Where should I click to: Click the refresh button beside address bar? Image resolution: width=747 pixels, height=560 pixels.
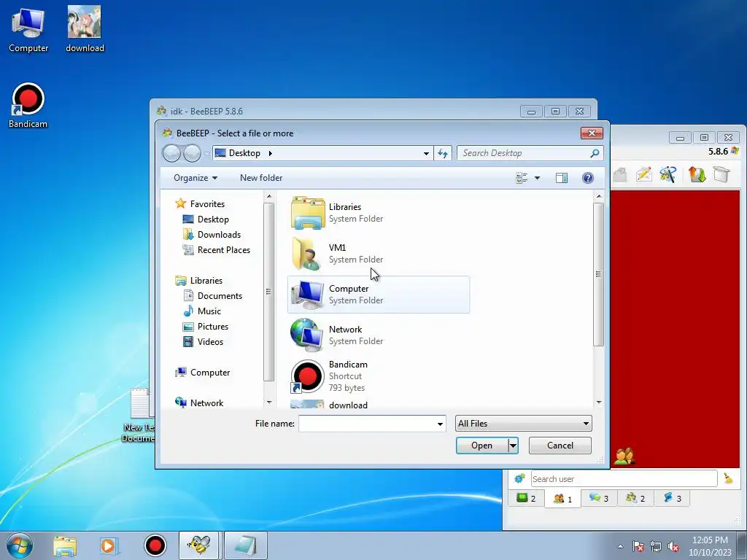click(443, 153)
